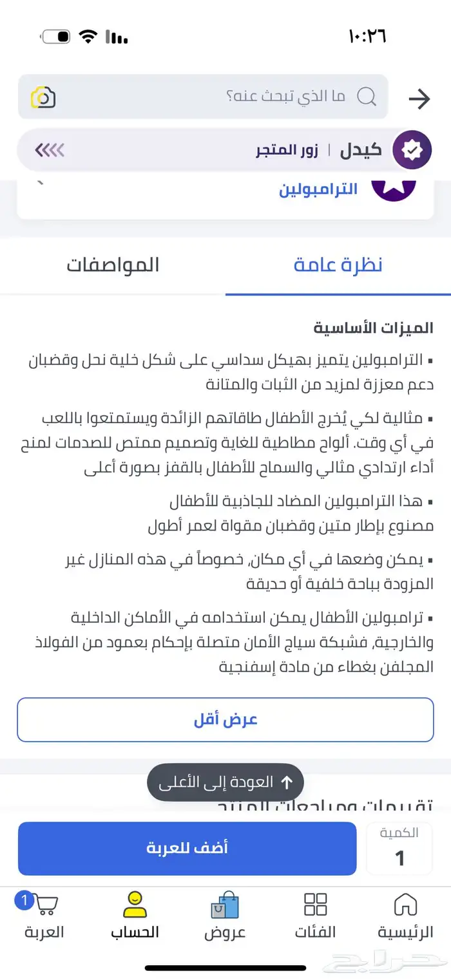Tap the back arrow icon
The height and width of the screenshot is (980, 451).
tap(419, 99)
